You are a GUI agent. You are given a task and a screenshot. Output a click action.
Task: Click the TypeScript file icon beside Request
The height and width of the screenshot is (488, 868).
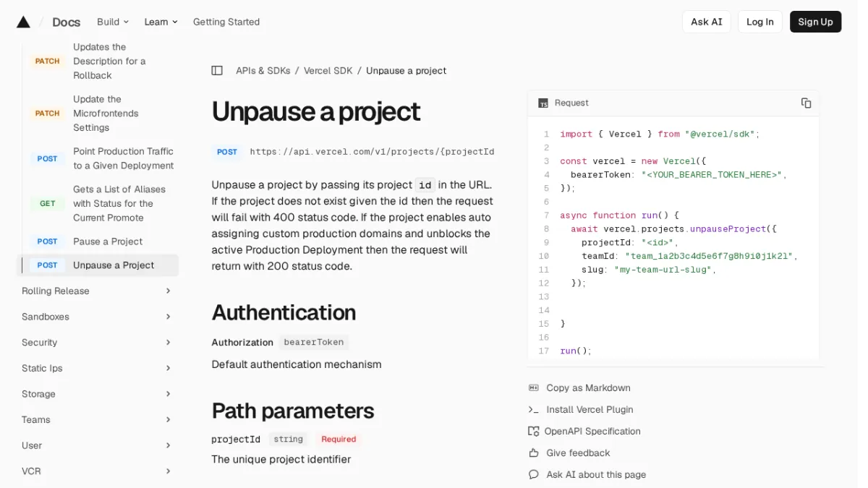(x=543, y=103)
